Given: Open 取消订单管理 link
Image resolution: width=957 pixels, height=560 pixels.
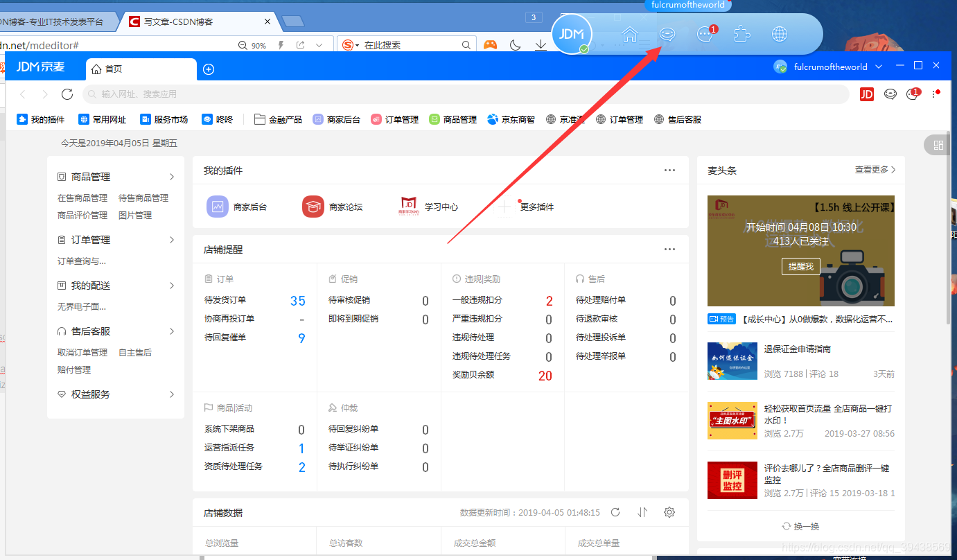Looking at the screenshot, I should pos(82,353).
